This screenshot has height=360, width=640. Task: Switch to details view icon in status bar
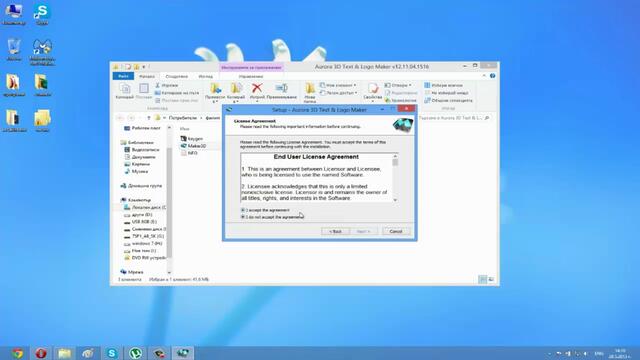(483, 280)
